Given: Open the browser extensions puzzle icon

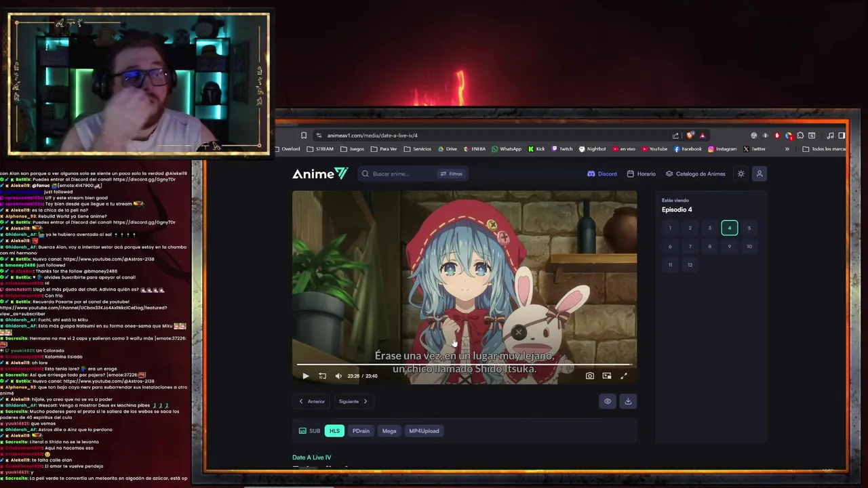Looking at the screenshot, I should pyautogui.click(x=800, y=136).
